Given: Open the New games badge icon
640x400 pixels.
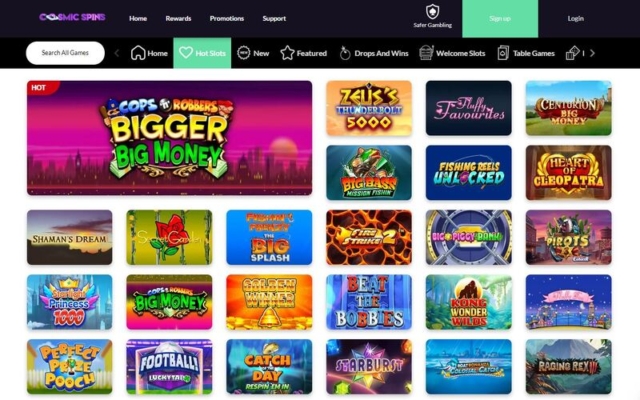Looking at the screenshot, I should tap(243, 53).
